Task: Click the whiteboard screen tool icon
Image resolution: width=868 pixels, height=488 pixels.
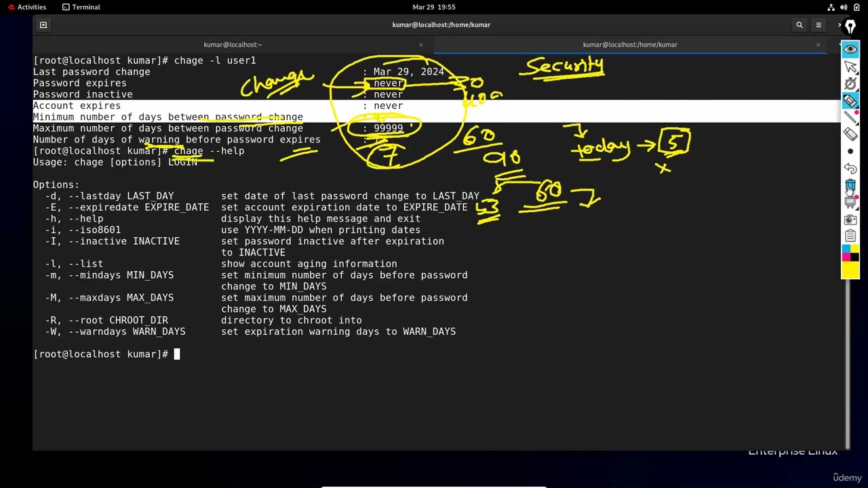Action: point(850,203)
